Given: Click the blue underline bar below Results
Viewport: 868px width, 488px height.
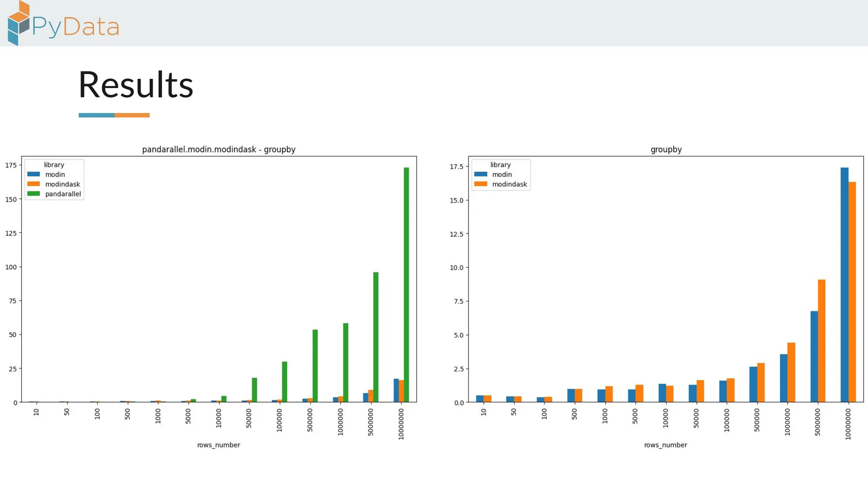Looking at the screenshot, I should point(96,115).
